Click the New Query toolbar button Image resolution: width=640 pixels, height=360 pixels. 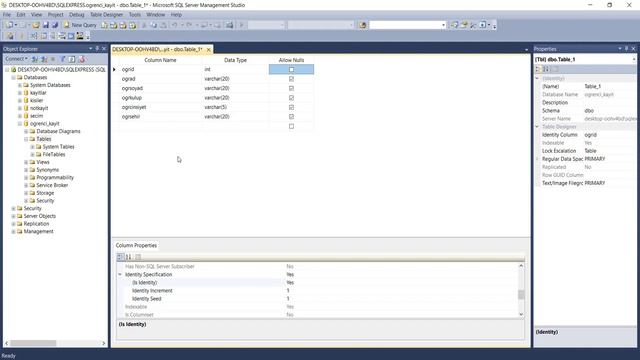coord(80,25)
